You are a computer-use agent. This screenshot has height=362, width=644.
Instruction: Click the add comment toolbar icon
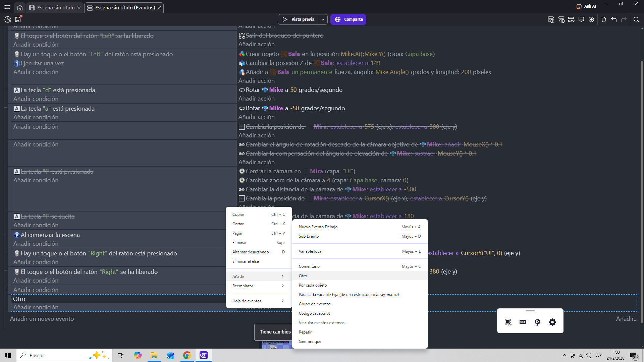581,19
